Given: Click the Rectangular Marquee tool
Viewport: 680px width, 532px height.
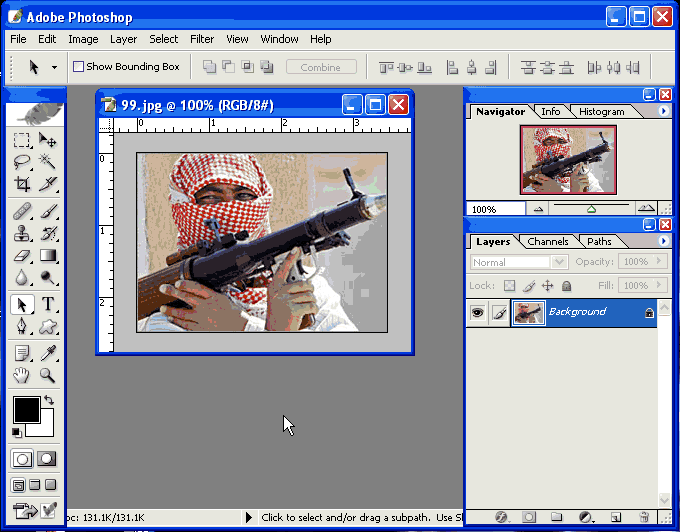Looking at the screenshot, I should pyautogui.click(x=22, y=140).
